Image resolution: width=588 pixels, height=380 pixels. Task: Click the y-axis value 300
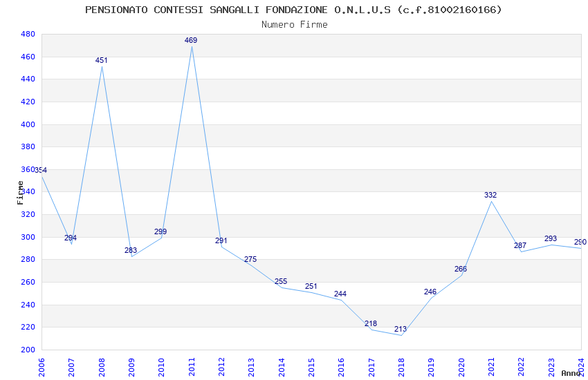pyautogui.click(x=28, y=238)
